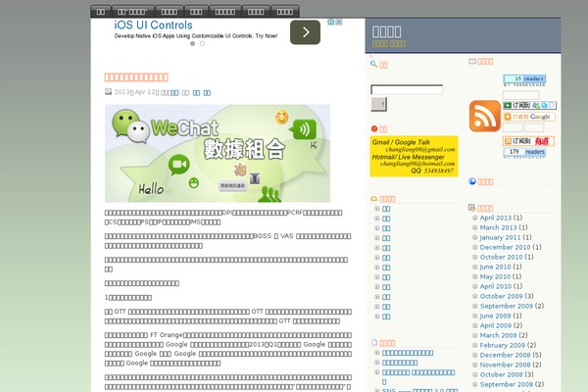Open the WeChat banner image
588x392 pixels.
coord(218,153)
